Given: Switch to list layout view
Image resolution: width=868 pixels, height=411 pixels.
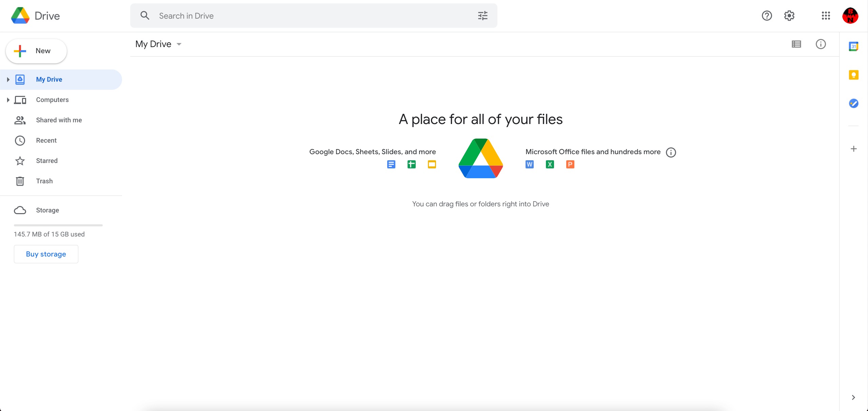Looking at the screenshot, I should pyautogui.click(x=796, y=44).
